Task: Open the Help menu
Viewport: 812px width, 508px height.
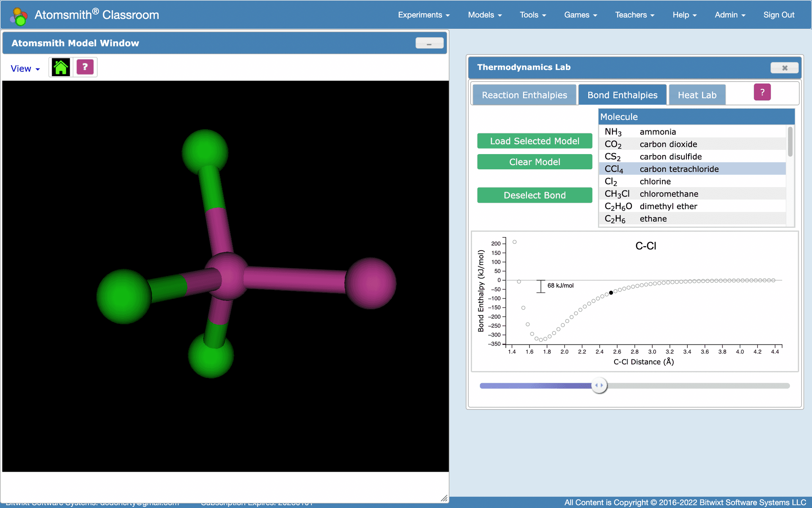Action: pyautogui.click(x=685, y=15)
